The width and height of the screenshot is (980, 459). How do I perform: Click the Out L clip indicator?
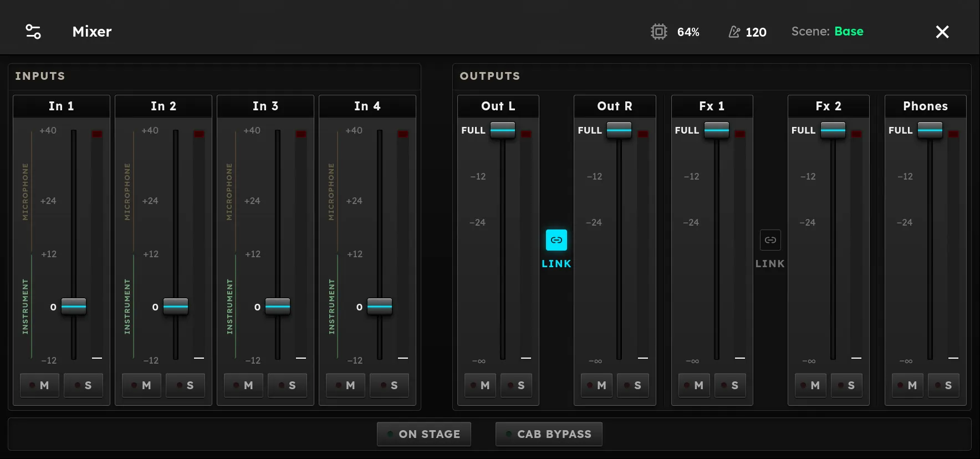[x=526, y=134]
